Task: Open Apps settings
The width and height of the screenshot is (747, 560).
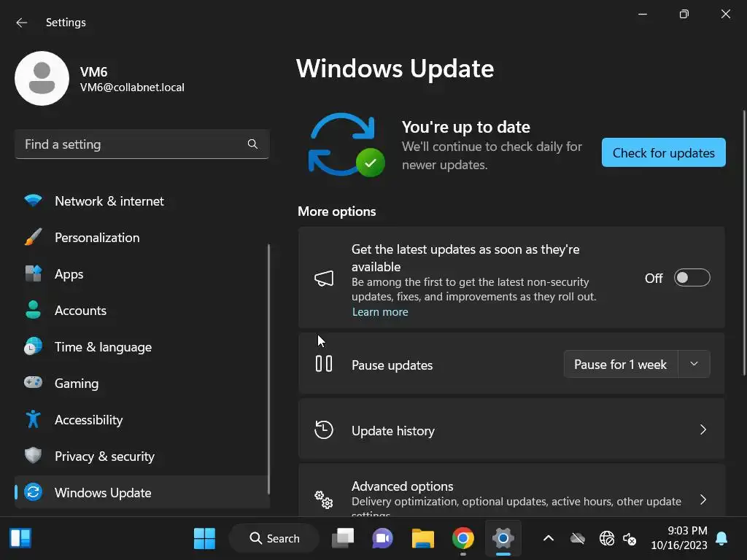Action: click(142, 274)
